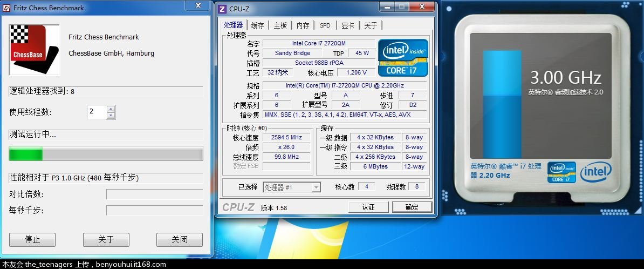Increase thread count with the up arrow
The height and width of the screenshot is (269, 644).
click(x=110, y=109)
